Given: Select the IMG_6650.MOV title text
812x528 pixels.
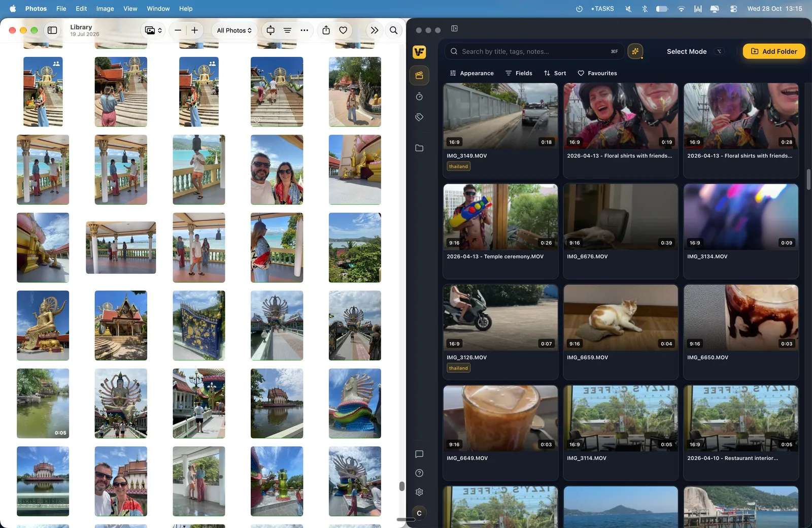Looking at the screenshot, I should [707, 357].
